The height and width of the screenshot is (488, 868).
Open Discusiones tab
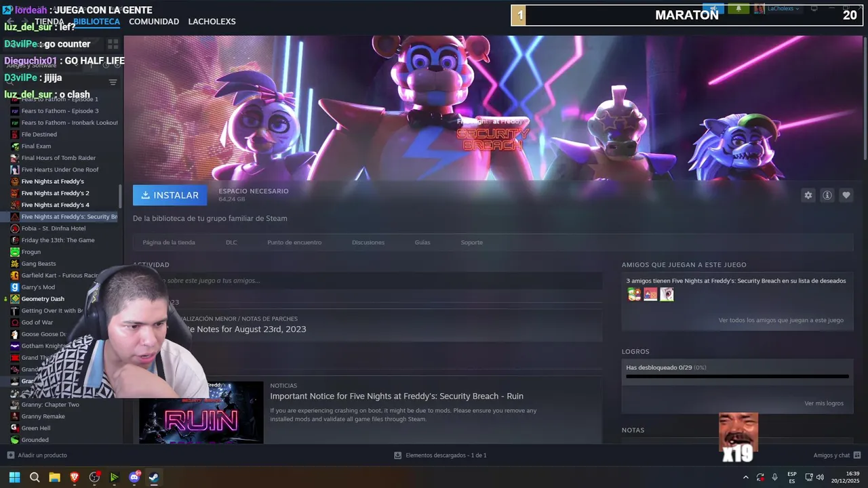368,243
